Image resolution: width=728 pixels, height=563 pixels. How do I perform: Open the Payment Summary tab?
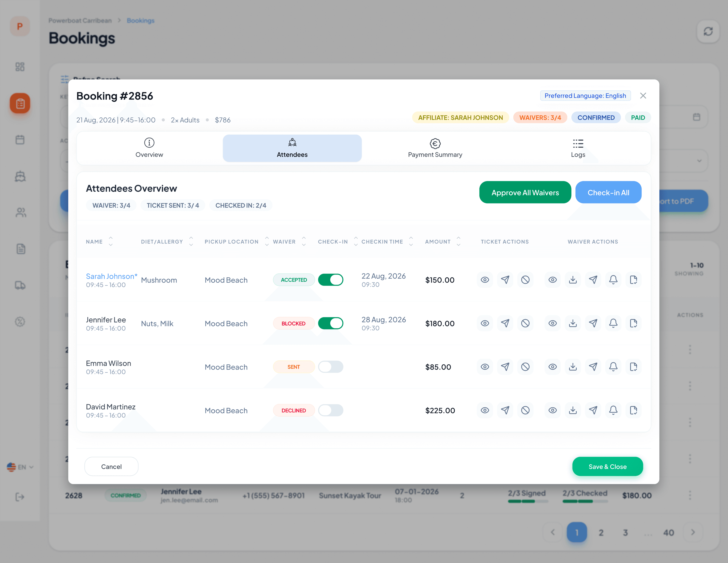435,148
